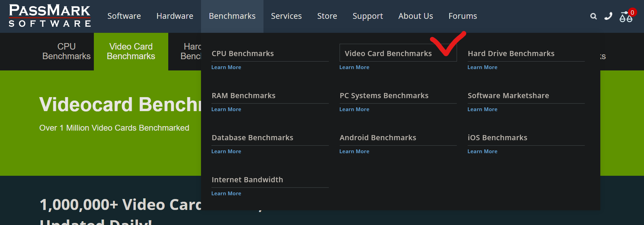Screen dimensions: 644x225
Task: Click the PassMark Software logo
Action: tap(49, 16)
